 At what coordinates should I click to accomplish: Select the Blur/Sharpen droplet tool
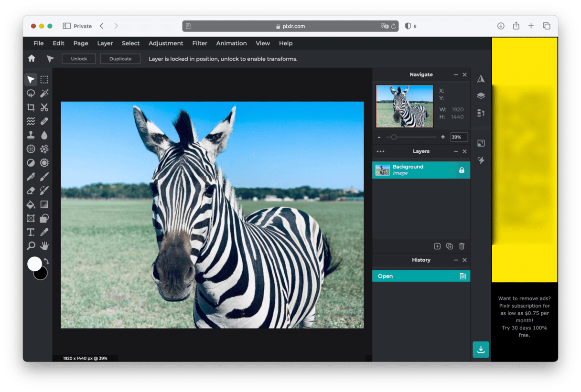pyautogui.click(x=44, y=135)
